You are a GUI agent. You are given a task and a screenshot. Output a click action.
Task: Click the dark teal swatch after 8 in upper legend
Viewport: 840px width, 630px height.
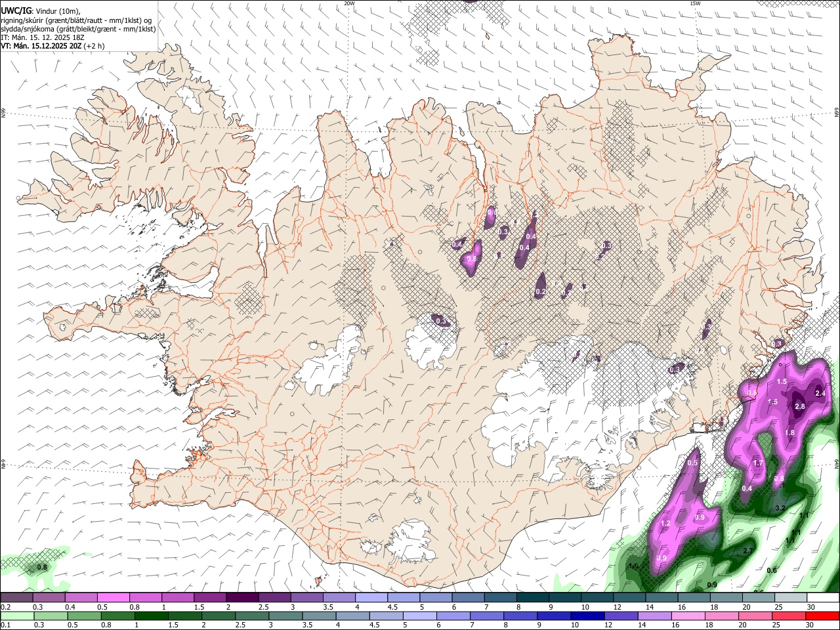pos(533,597)
